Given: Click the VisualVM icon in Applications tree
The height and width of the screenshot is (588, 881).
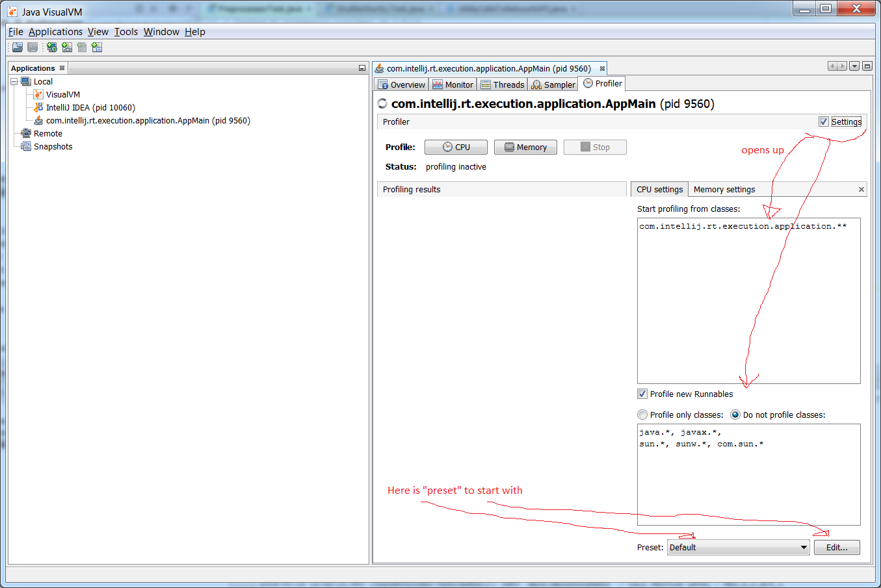Looking at the screenshot, I should click(38, 94).
